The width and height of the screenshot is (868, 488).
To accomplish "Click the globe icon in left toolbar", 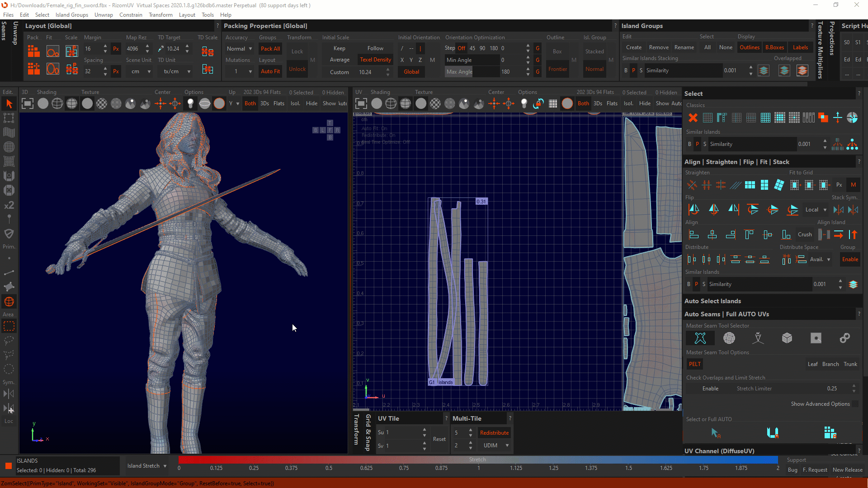I will (9, 301).
